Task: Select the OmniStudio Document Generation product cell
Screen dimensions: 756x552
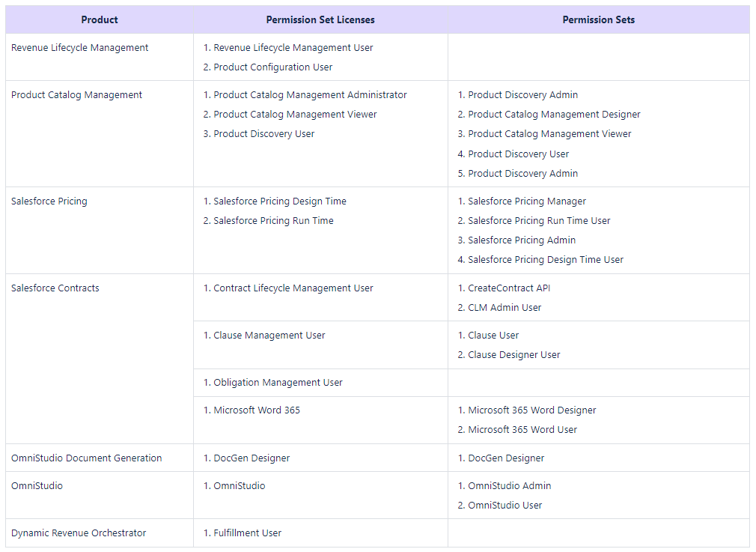Action: coord(100,458)
